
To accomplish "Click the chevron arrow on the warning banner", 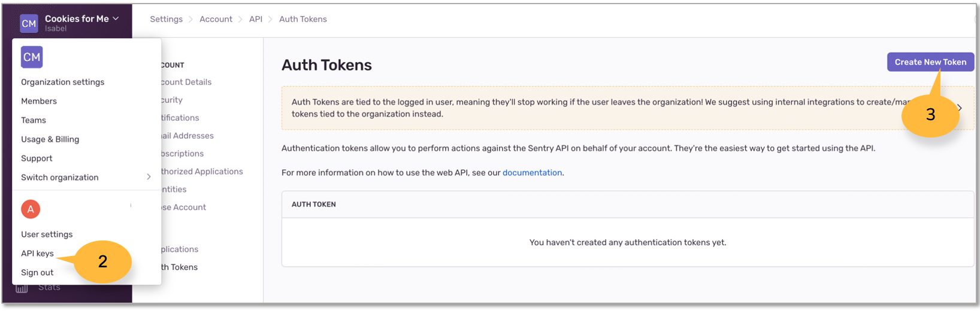I will coord(960,108).
